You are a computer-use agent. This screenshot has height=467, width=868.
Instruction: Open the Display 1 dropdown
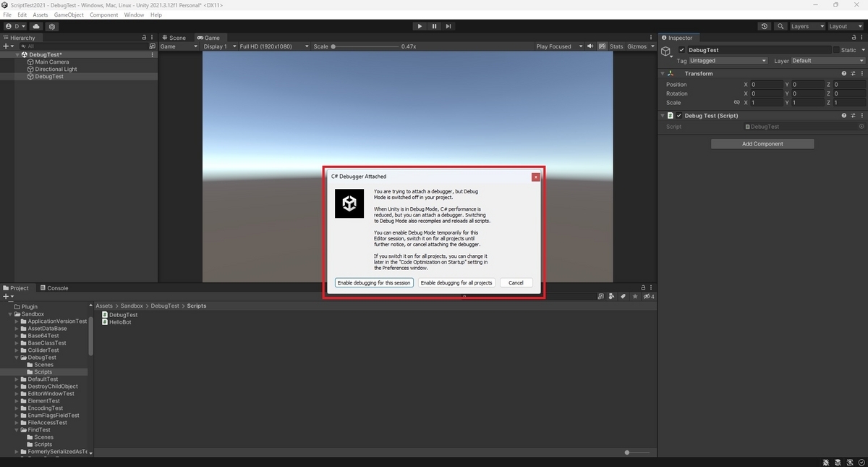pyautogui.click(x=218, y=46)
